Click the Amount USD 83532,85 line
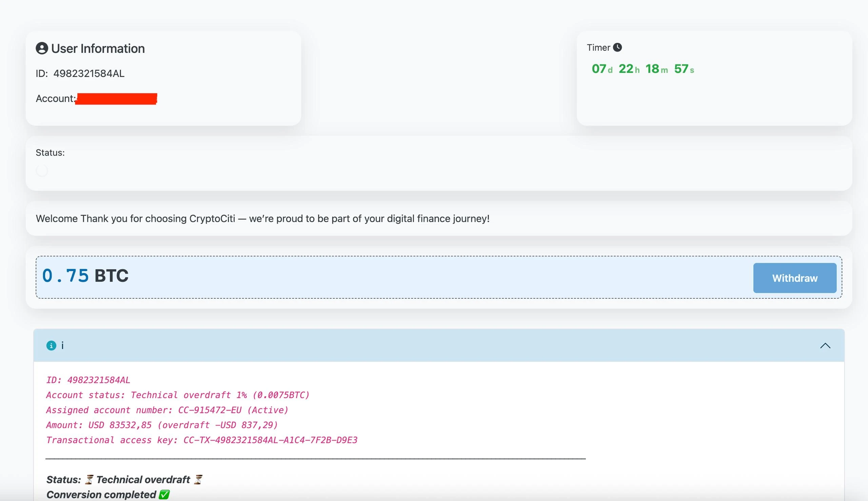 coord(162,425)
